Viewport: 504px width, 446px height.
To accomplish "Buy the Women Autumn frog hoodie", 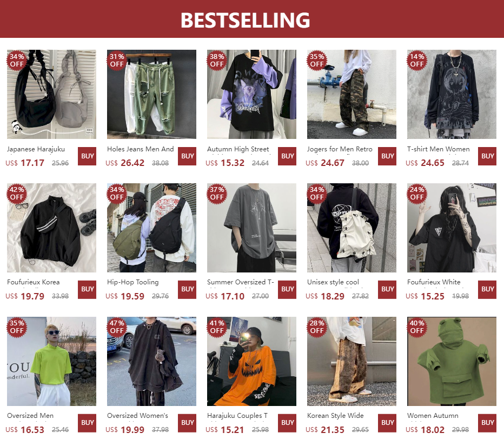I will coord(487,423).
